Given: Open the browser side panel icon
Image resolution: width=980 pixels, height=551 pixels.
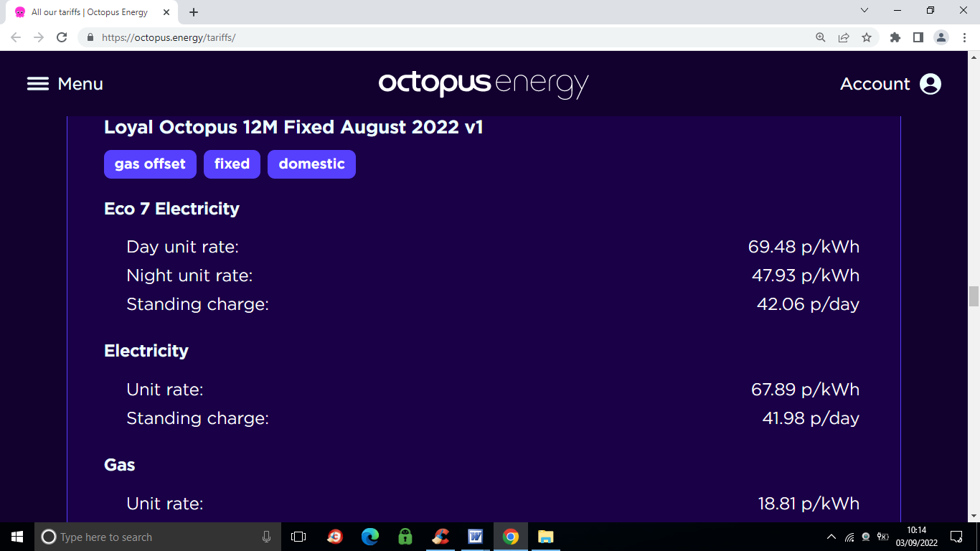Looking at the screenshot, I should pyautogui.click(x=918, y=37).
